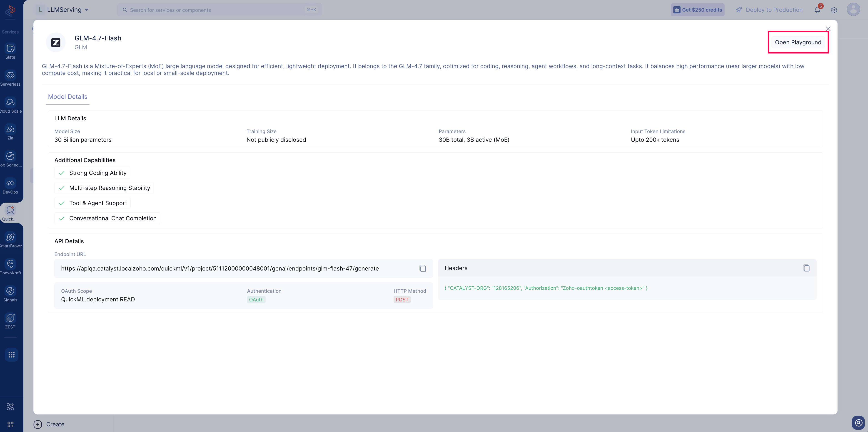Copy the Headers JSON
This screenshot has width=868, height=432.
click(806, 268)
